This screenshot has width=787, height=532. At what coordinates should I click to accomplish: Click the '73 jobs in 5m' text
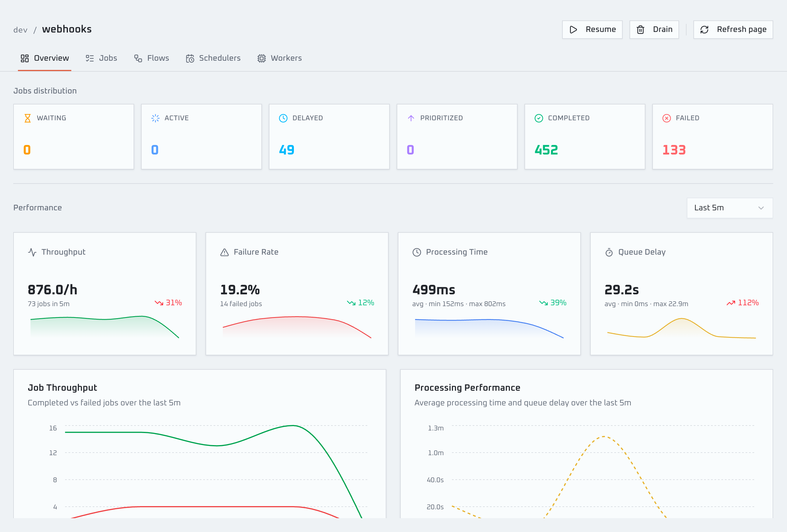point(48,304)
